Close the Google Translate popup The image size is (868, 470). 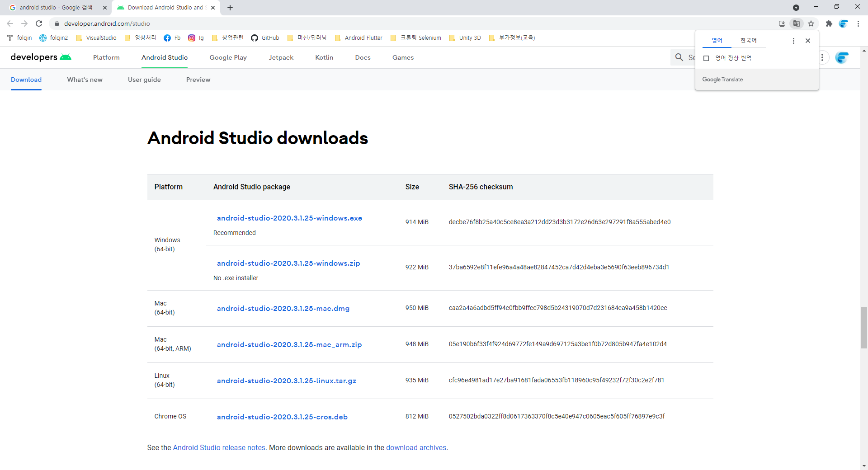tap(808, 41)
